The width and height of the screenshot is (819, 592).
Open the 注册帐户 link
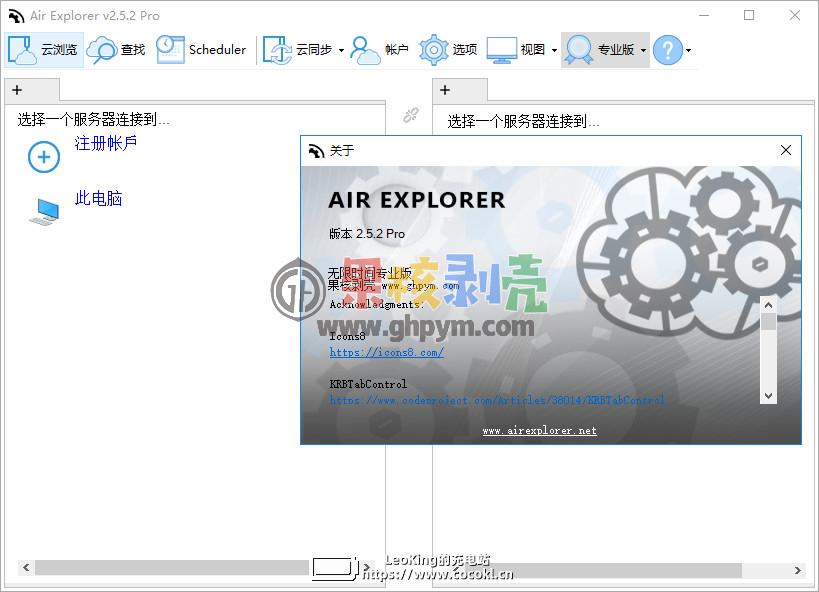click(106, 143)
